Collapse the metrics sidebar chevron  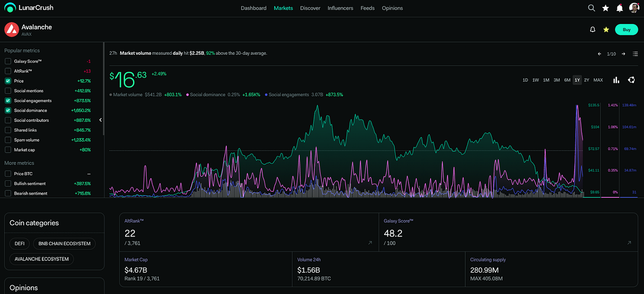coord(100,120)
